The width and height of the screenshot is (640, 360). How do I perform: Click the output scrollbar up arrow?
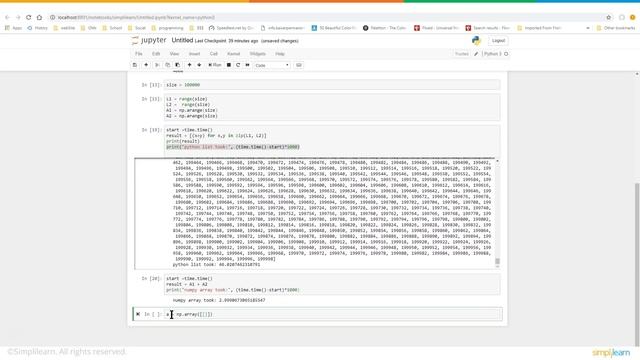click(x=497, y=161)
